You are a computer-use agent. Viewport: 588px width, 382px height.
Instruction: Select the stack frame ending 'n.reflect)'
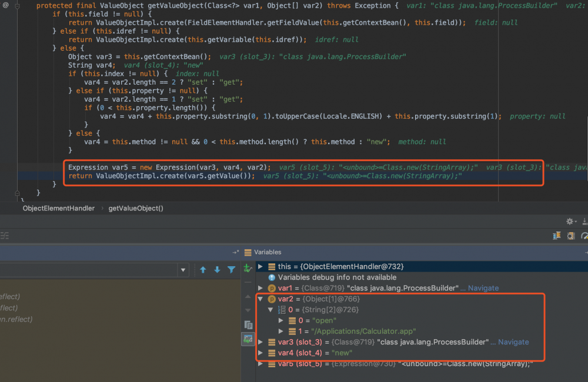(x=16, y=319)
